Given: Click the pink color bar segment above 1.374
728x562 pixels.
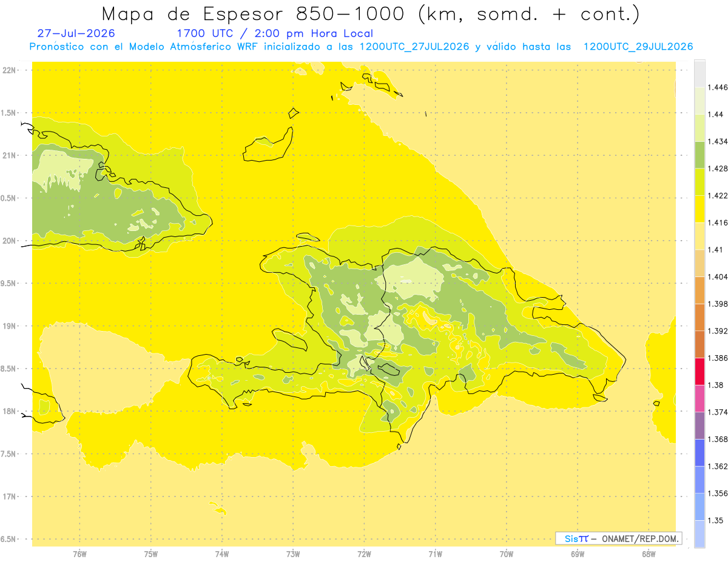Looking at the screenshot, I should (x=699, y=398).
